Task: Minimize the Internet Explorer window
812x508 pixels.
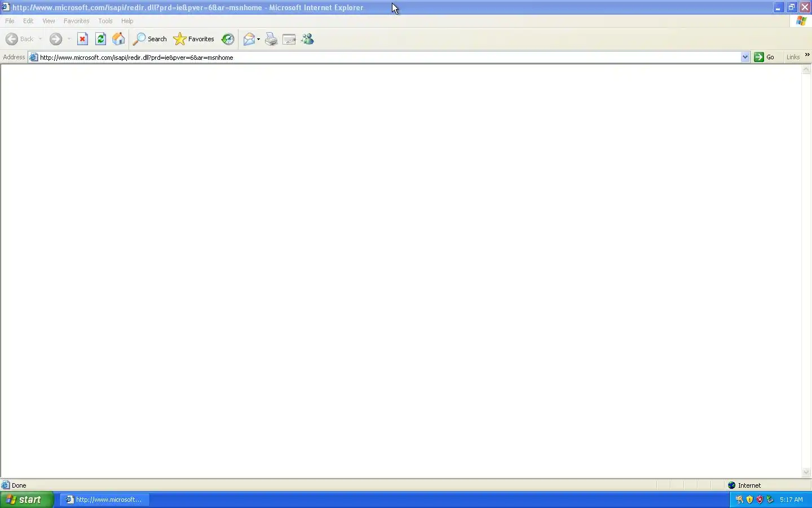Action: (x=778, y=7)
